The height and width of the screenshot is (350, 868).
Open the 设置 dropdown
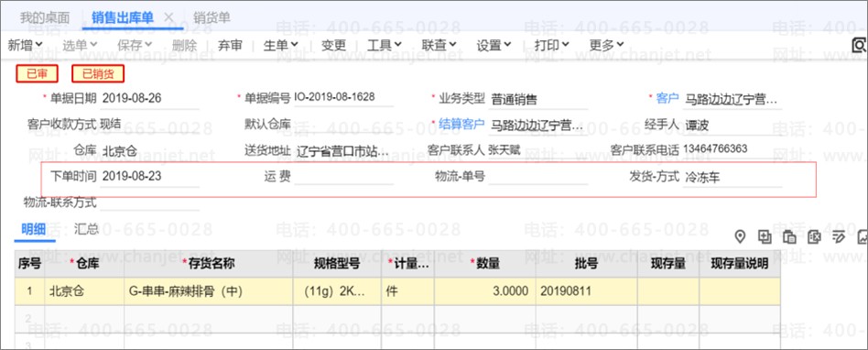click(494, 46)
